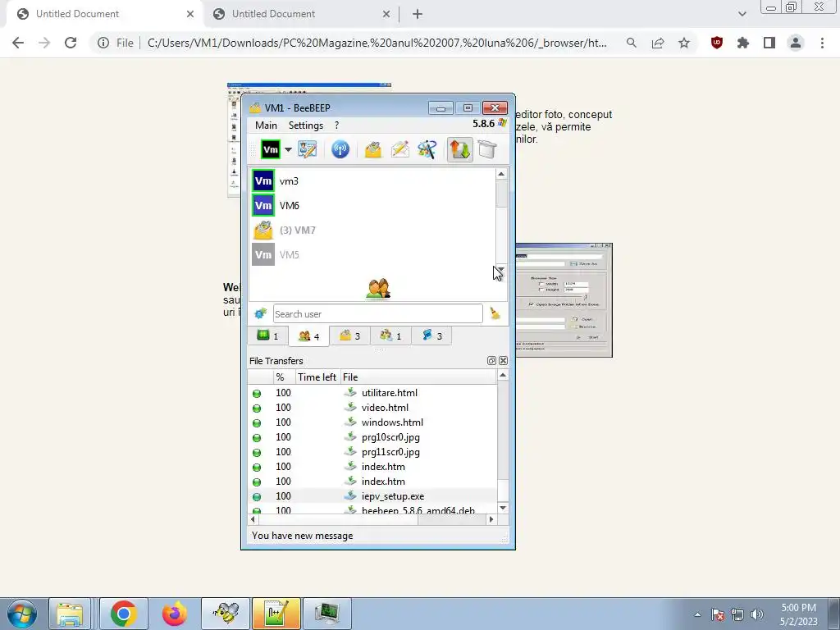Screen dimensions: 840x630
Task: Select user VM6 in the list
Action: [372, 205]
